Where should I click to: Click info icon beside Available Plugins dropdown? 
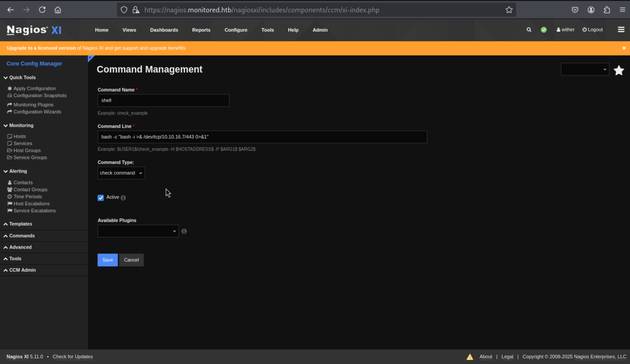[x=184, y=231]
